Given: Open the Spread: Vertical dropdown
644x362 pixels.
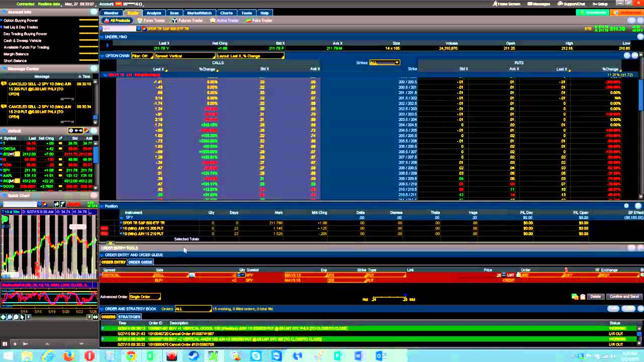Looking at the screenshot, I should (184, 56).
